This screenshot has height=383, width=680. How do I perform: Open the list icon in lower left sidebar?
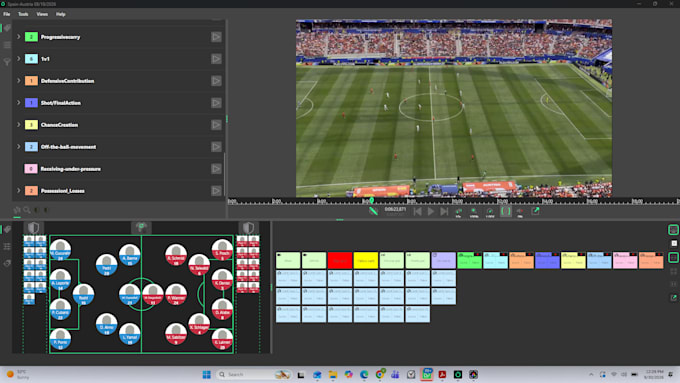7,246
